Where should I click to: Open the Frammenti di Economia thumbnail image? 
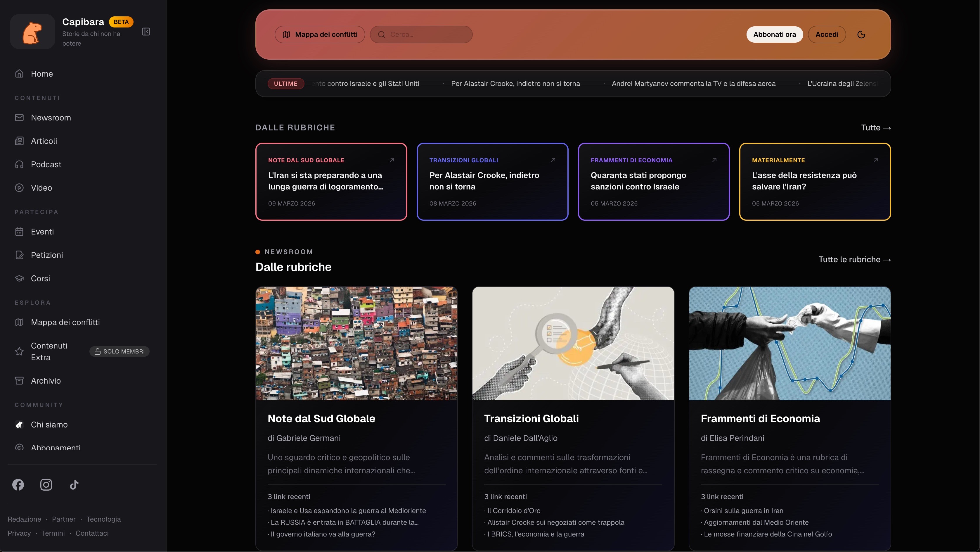[x=790, y=343]
